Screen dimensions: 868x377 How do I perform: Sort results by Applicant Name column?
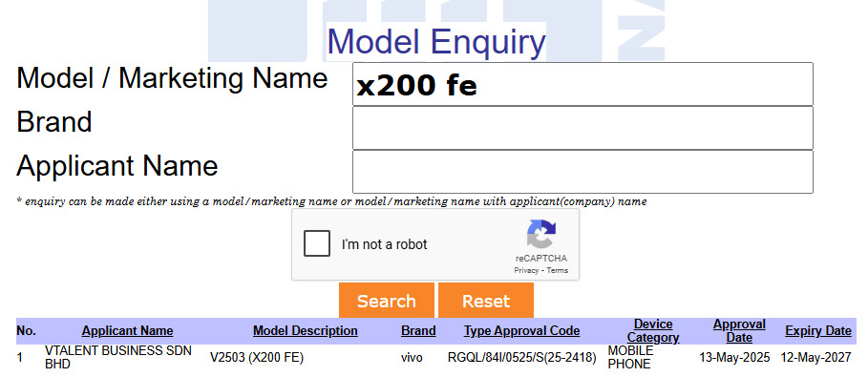(127, 331)
